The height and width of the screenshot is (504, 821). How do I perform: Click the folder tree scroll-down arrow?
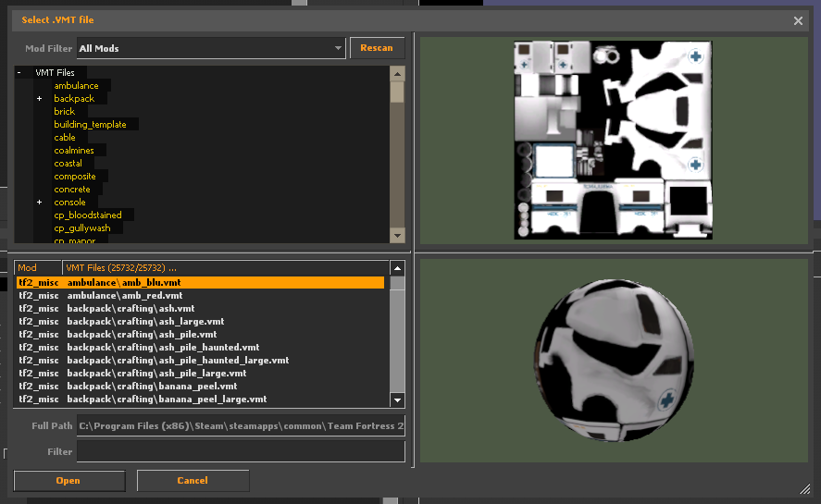coord(397,236)
